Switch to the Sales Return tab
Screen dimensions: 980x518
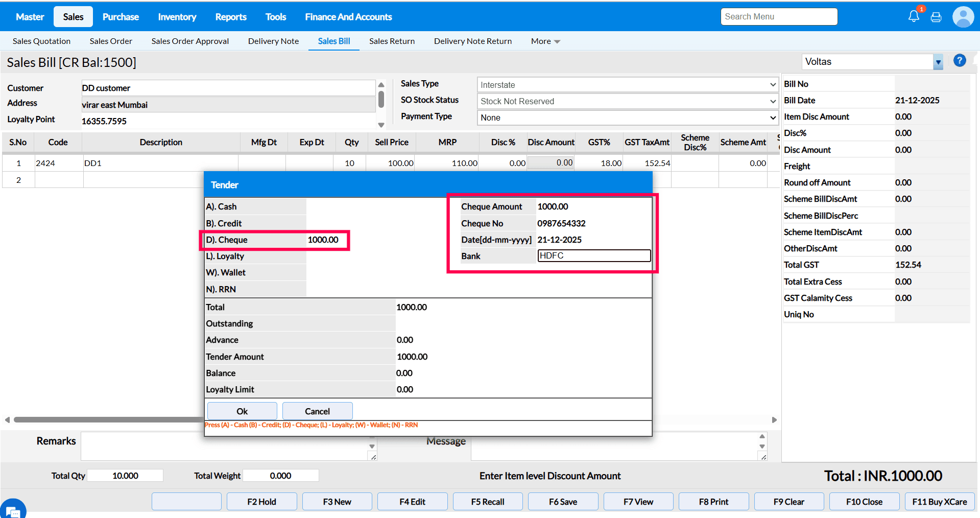[x=392, y=41]
